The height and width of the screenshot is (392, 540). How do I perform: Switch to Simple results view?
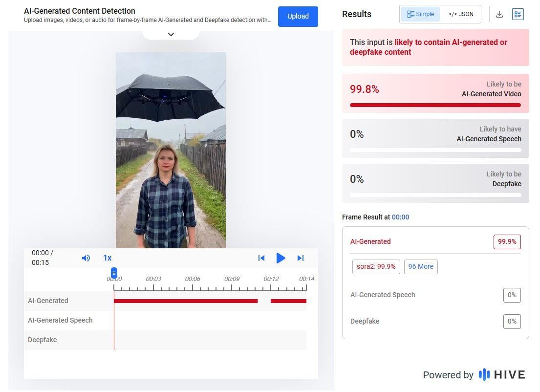(x=420, y=14)
